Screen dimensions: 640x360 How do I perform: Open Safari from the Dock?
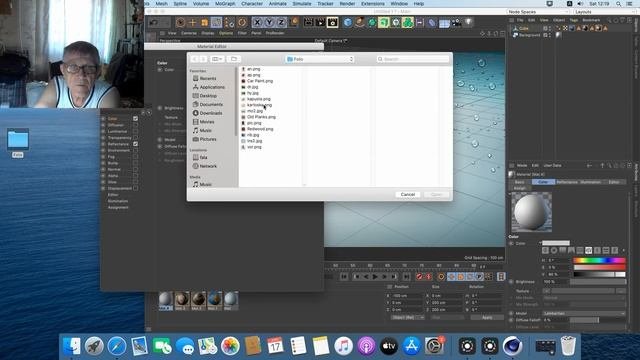coord(117,346)
